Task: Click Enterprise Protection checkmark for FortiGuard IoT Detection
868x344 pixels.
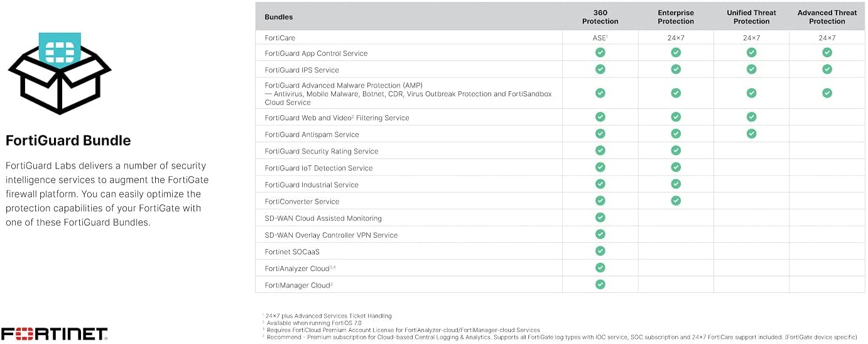Action: 676,167
